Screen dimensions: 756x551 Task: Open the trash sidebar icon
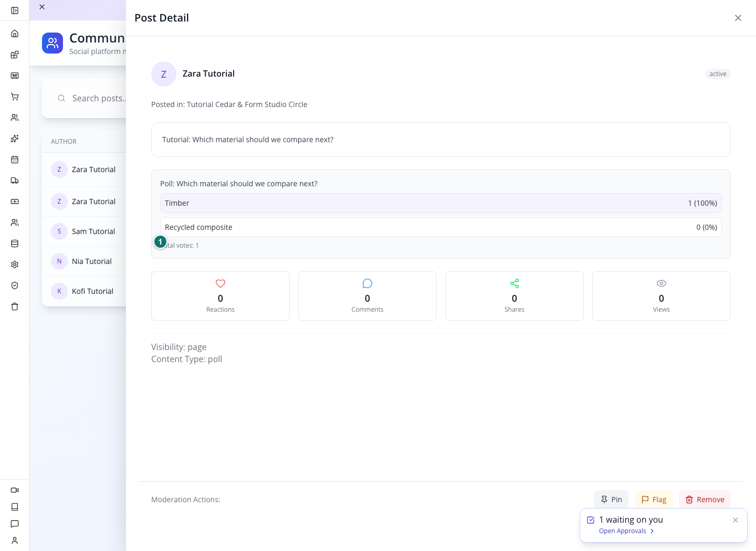click(x=15, y=306)
